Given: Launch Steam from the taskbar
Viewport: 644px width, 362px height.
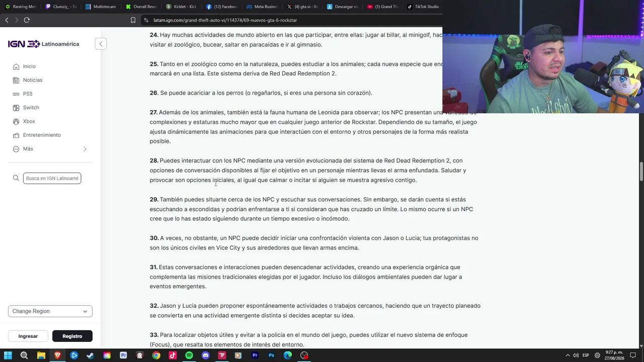Looking at the screenshot, I should 90,355.
